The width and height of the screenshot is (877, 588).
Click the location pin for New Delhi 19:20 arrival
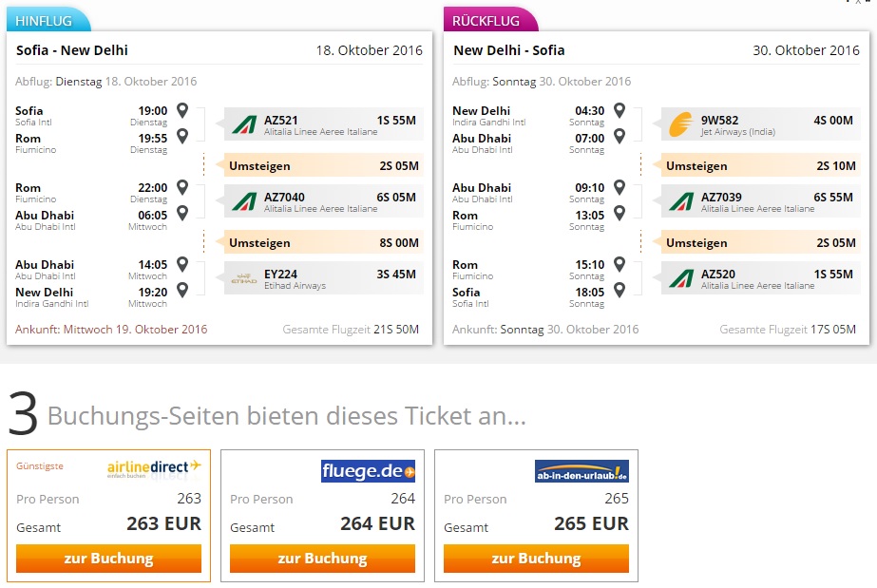click(182, 290)
